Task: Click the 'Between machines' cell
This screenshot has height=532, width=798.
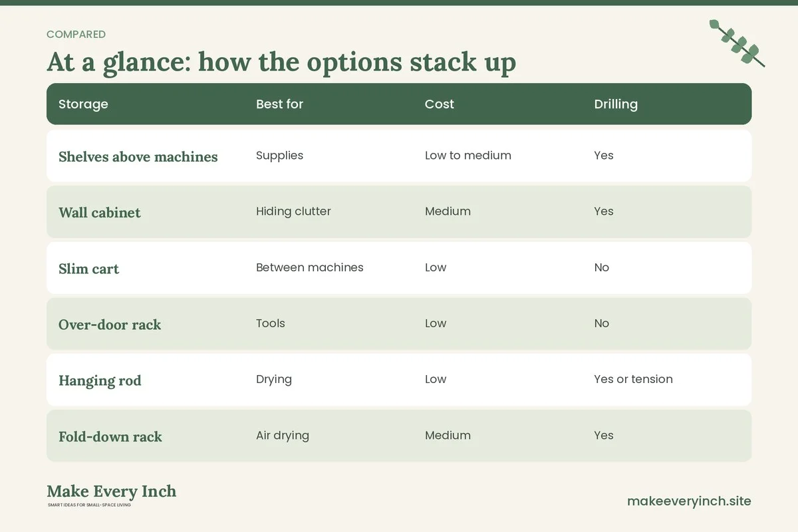Action: point(310,267)
